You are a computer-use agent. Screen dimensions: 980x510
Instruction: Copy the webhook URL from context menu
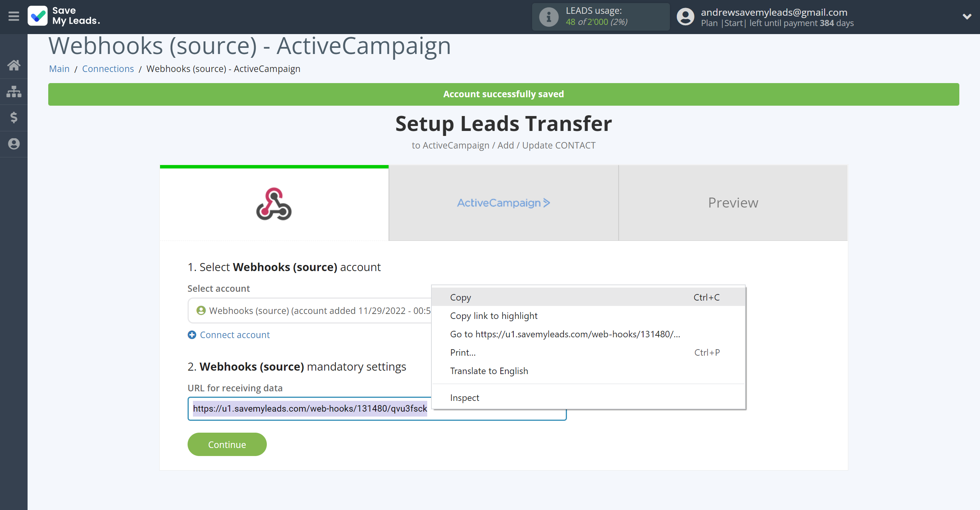[461, 297]
